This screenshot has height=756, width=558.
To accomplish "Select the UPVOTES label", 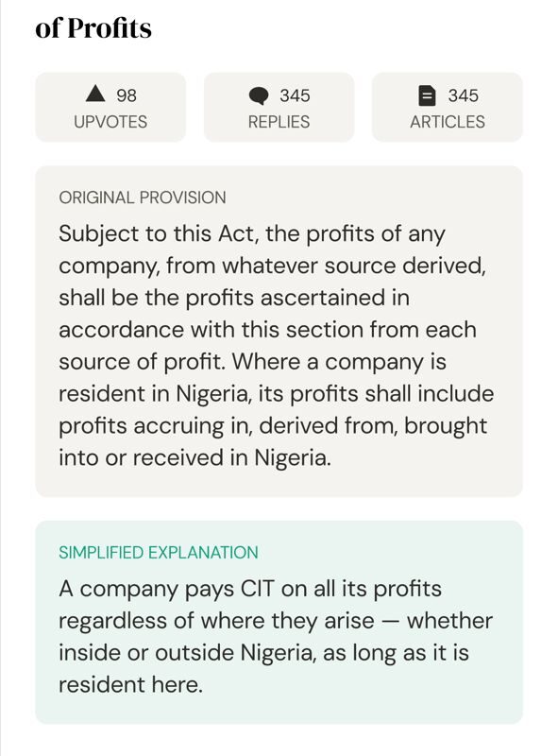I will [110, 122].
